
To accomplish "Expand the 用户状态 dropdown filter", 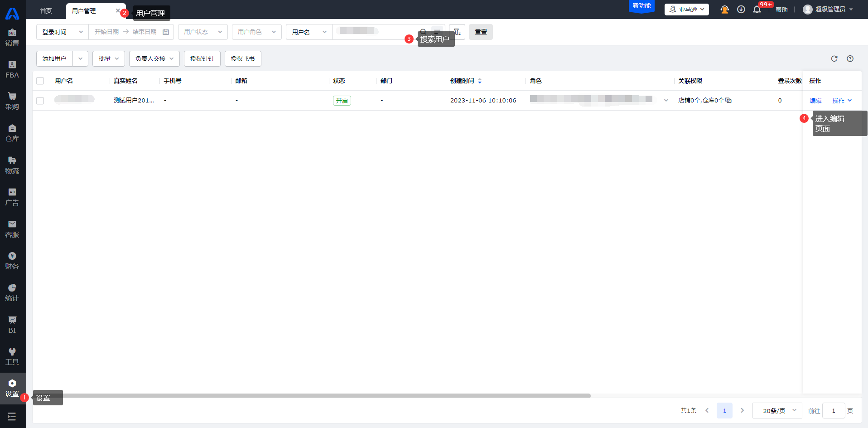I will pyautogui.click(x=203, y=32).
